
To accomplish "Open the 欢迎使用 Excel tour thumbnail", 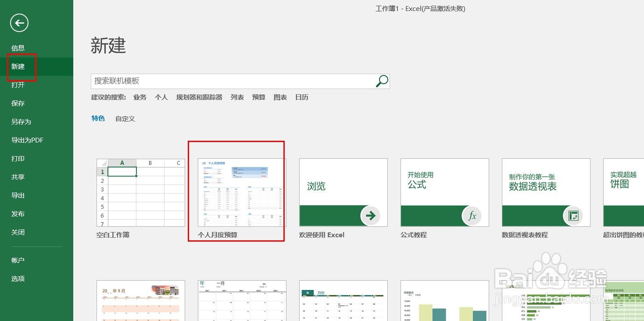I will 343,193.
